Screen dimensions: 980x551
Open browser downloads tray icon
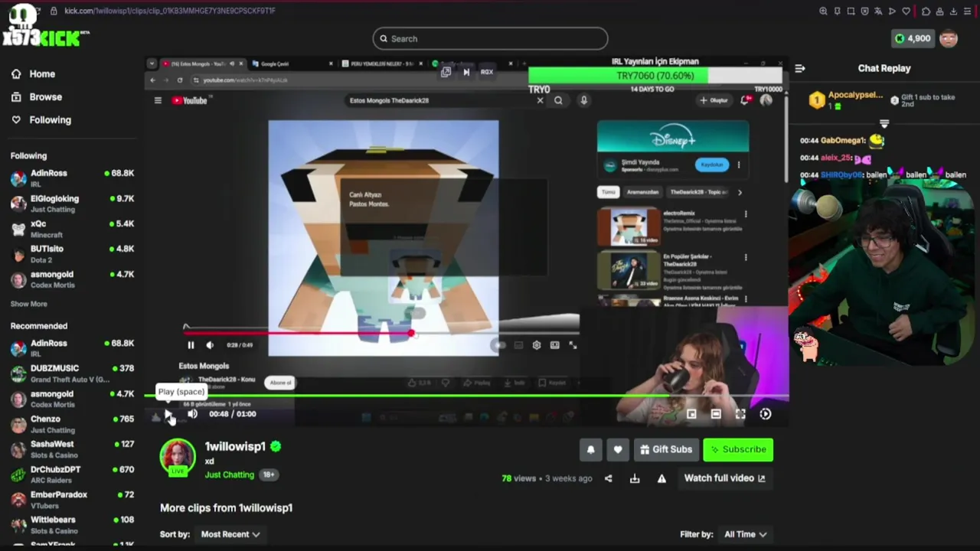tap(953, 11)
